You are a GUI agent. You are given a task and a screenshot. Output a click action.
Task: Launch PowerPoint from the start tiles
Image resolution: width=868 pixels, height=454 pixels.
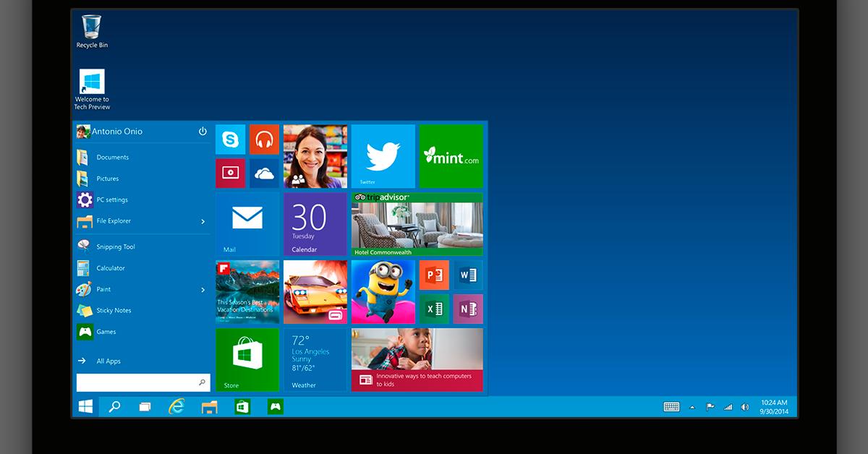[x=435, y=275]
